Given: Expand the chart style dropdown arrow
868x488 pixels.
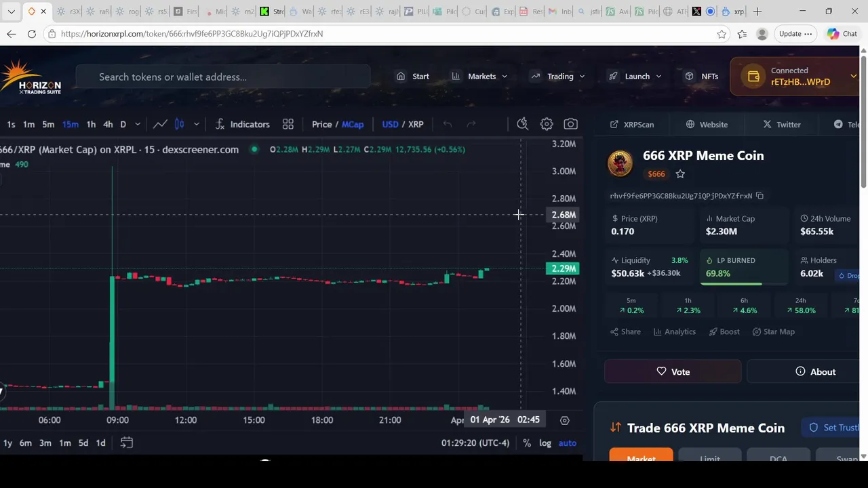Looking at the screenshot, I should pyautogui.click(x=197, y=124).
